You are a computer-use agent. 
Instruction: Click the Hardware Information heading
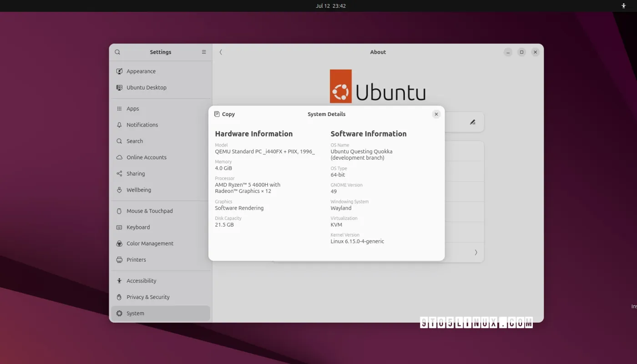[x=254, y=134]
